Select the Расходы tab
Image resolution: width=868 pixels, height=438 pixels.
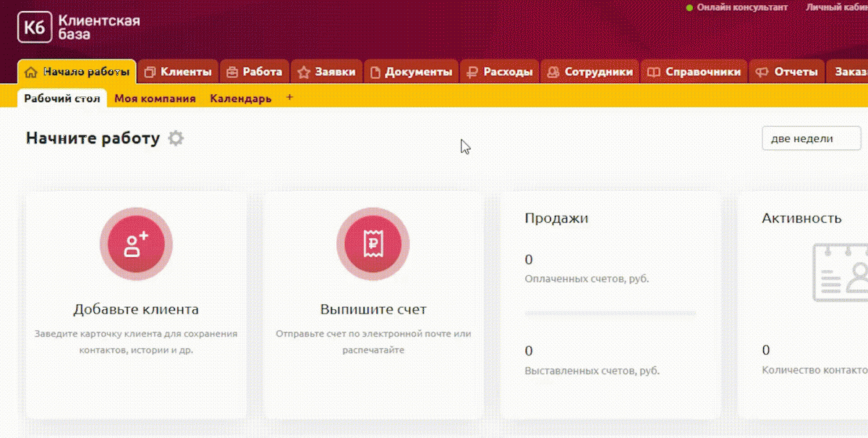click(x=500, y=72)
